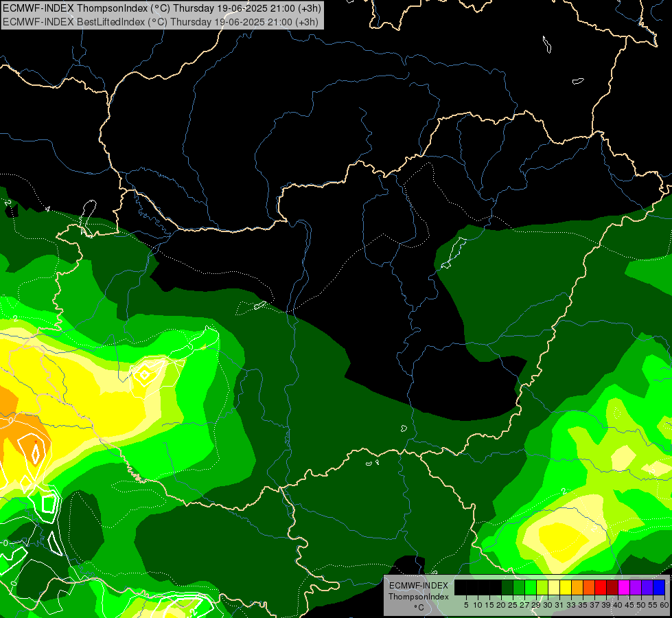The image size is (672, 618).
Task: Click the bright red 37–39 legend swatch
Action: pos(601,587)
